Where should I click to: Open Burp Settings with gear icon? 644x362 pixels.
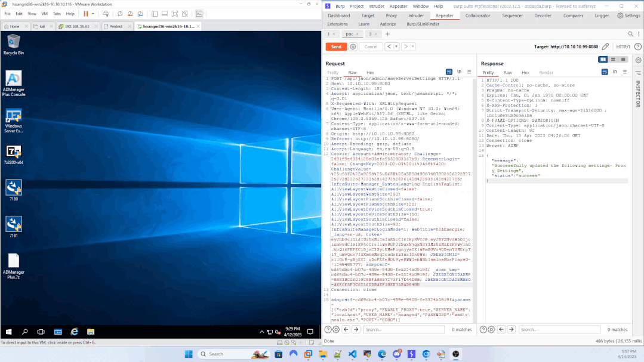[x=628, y=16]
